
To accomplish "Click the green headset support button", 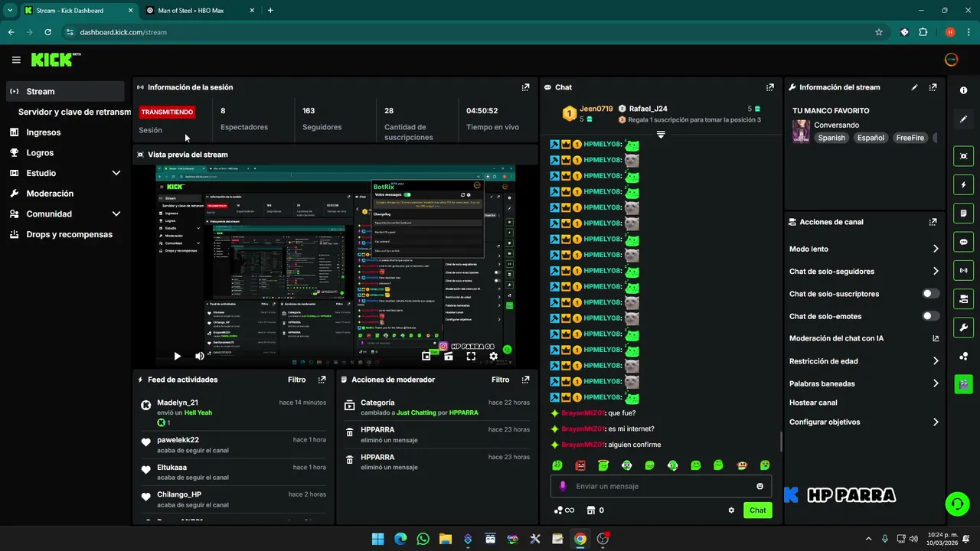I will click(957, 504).
